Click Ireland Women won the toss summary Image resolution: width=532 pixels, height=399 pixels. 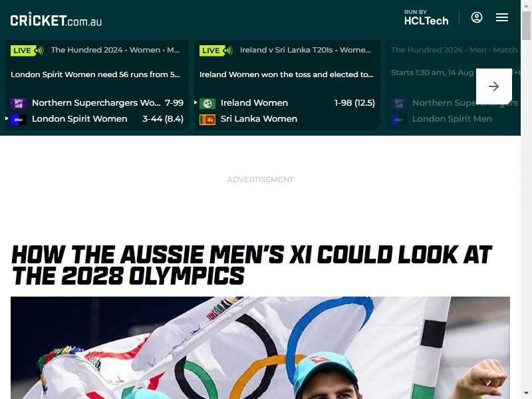click(x=287, y=74)
